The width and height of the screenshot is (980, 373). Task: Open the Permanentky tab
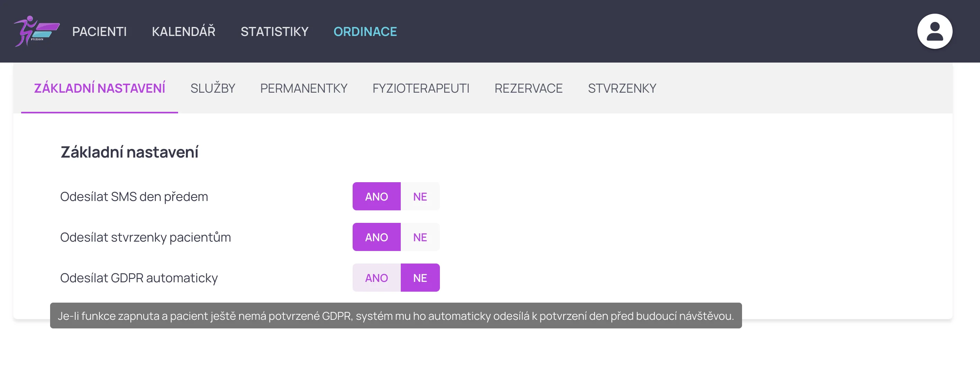(304, 88)
